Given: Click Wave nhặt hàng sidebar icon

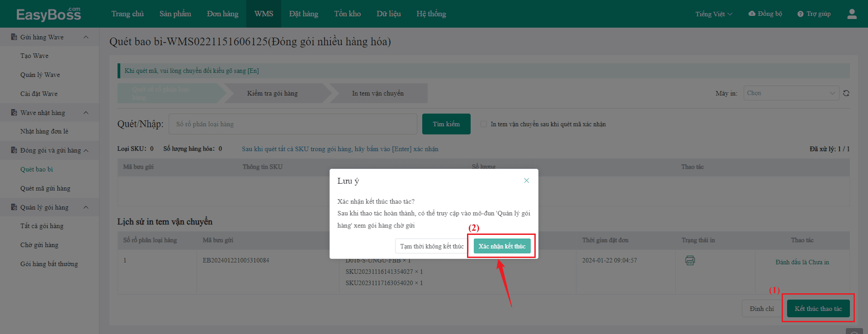Looking at the screenshot, I should [14, 113].
